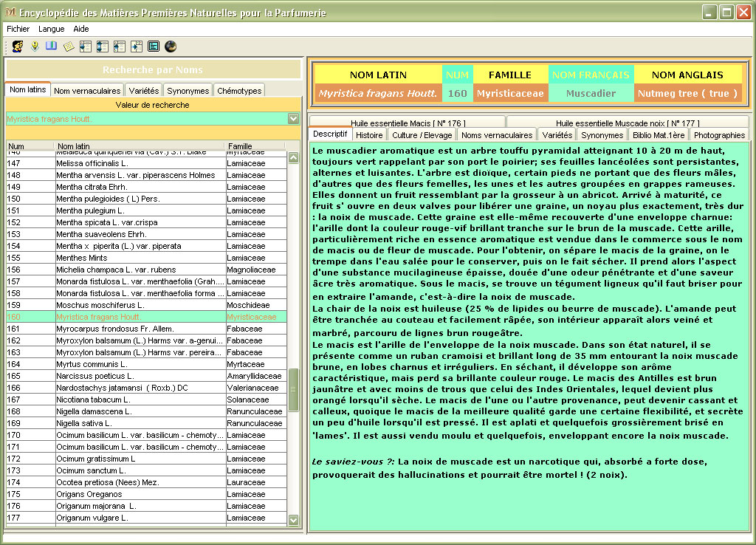Select row Ocimum gratissimum L

tap(147, 459)
